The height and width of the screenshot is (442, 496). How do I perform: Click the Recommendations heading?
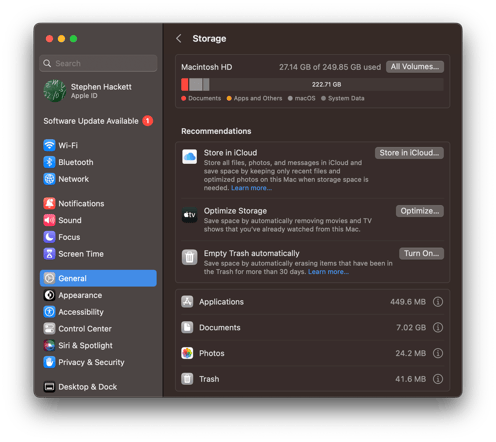click(216, 131)
